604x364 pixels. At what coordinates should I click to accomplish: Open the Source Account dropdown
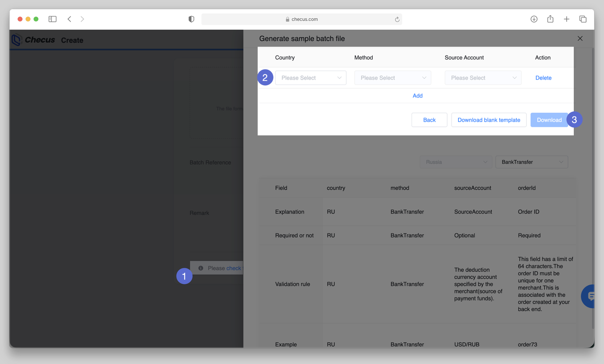(x=483, y=78)
